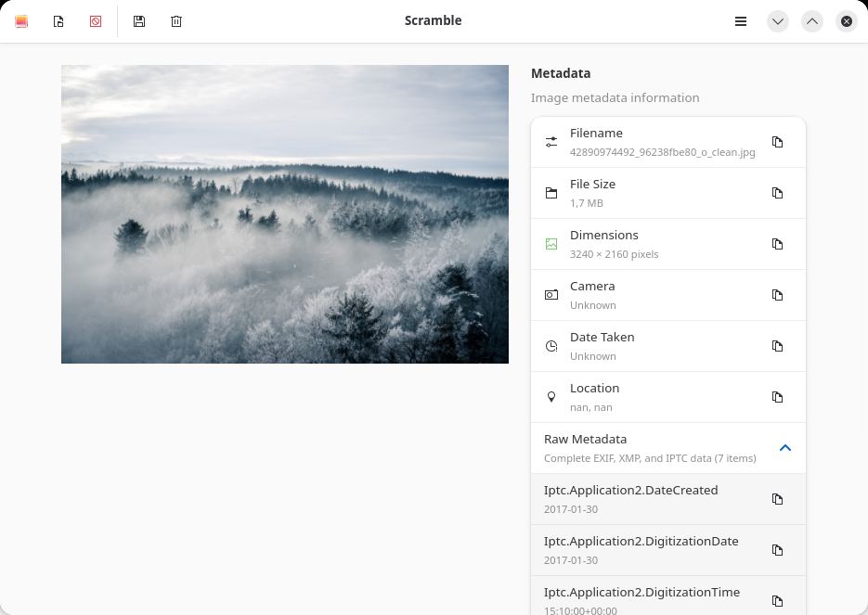
Task: Open a new image file
Action: [x=58, y=21]
